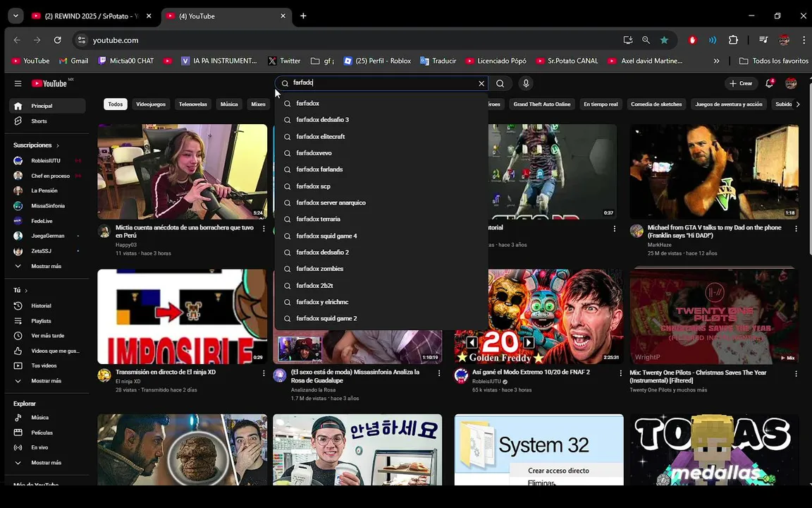
Task: Choose the 'farfadox zombies' suggestion
Action: pos(381,269)
